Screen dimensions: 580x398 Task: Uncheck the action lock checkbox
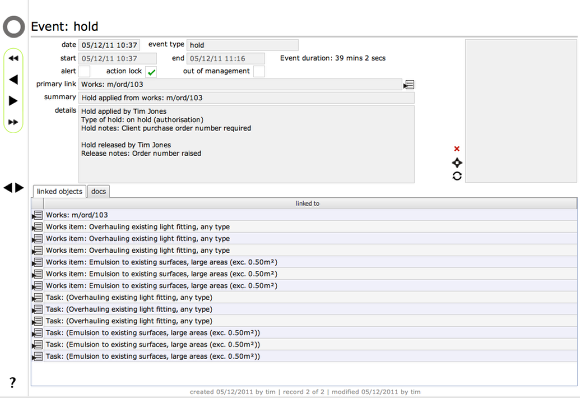coord(151,72)
